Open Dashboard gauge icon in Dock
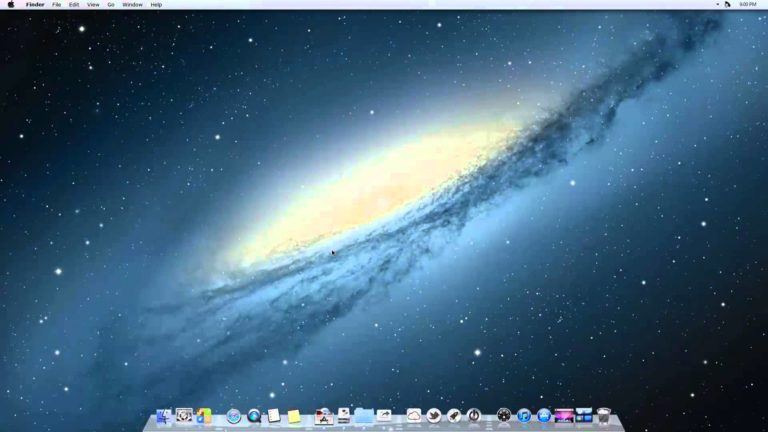Image resolution: width=768 pixels, height=432 pixels. click(504, 416)
